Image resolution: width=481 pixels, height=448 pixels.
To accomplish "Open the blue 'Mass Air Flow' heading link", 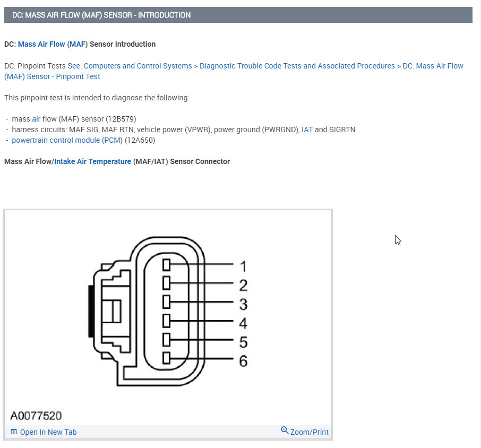I will click(41, 44).
